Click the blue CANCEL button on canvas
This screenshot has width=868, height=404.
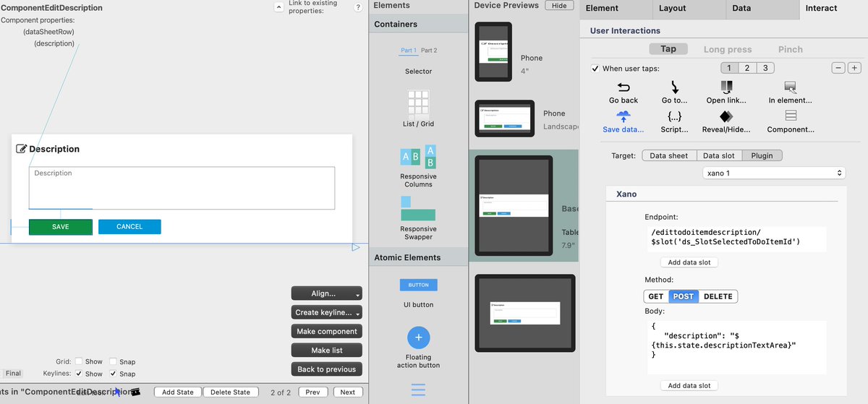pos(129,227)
